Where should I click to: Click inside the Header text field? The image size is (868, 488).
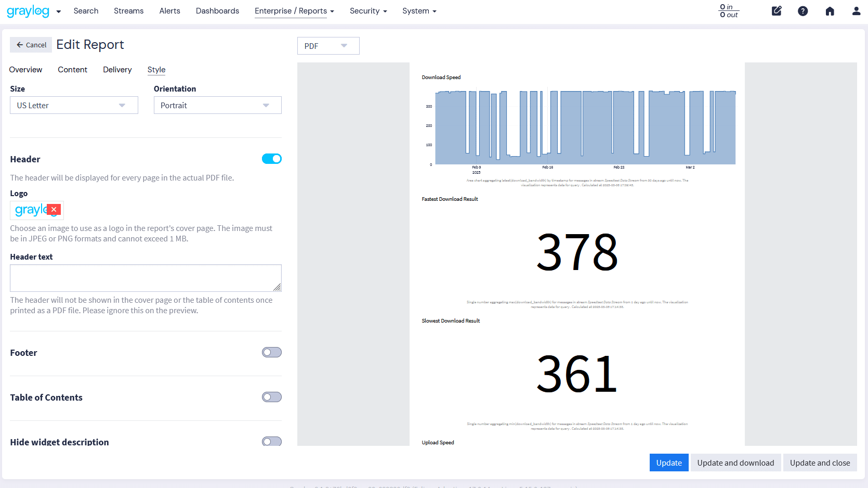click(x=146, y=277)
